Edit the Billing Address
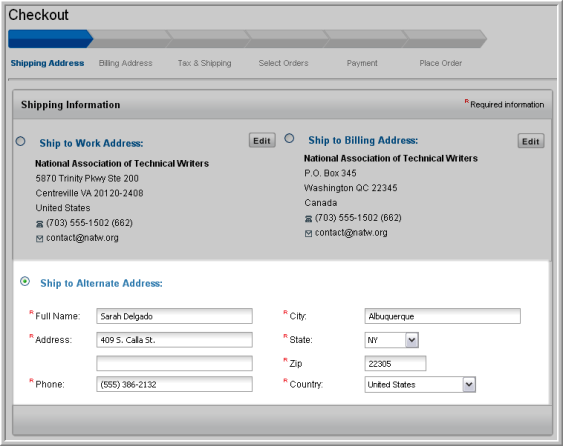 531,141
